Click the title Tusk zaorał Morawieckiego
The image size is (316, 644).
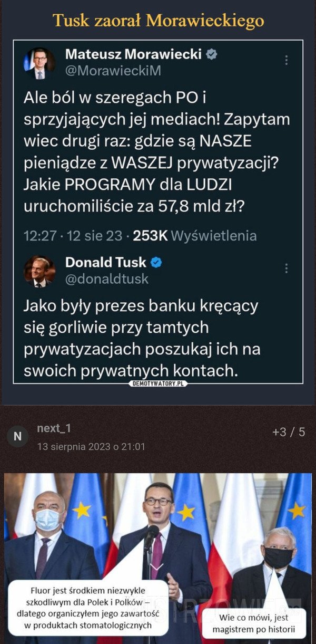click(x=158, y=21)
